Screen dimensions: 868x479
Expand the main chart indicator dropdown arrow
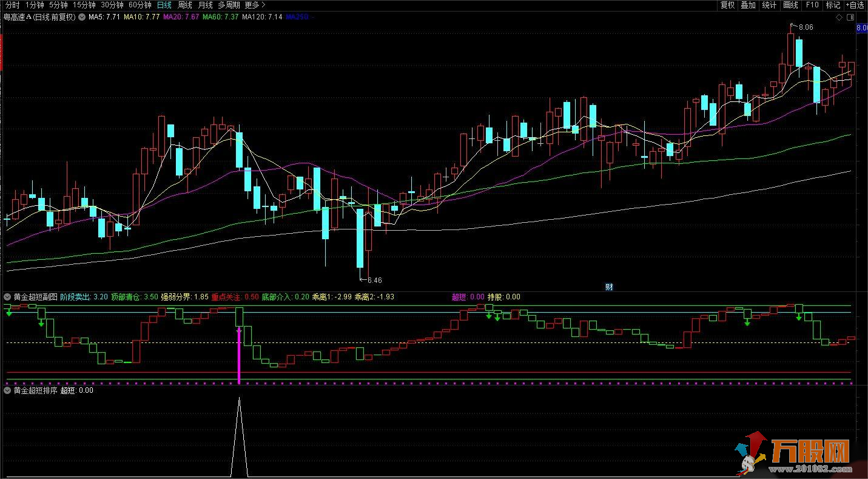[82, 17]
